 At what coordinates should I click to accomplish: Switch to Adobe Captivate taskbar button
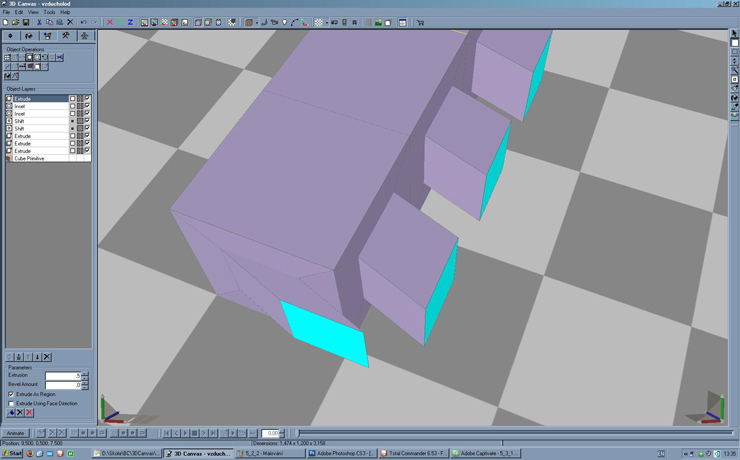486,453
